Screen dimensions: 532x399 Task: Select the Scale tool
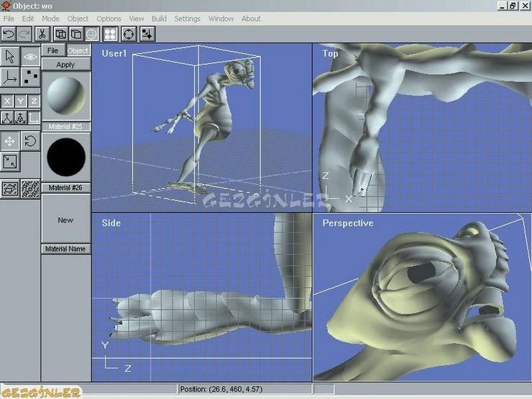(10, 162)
